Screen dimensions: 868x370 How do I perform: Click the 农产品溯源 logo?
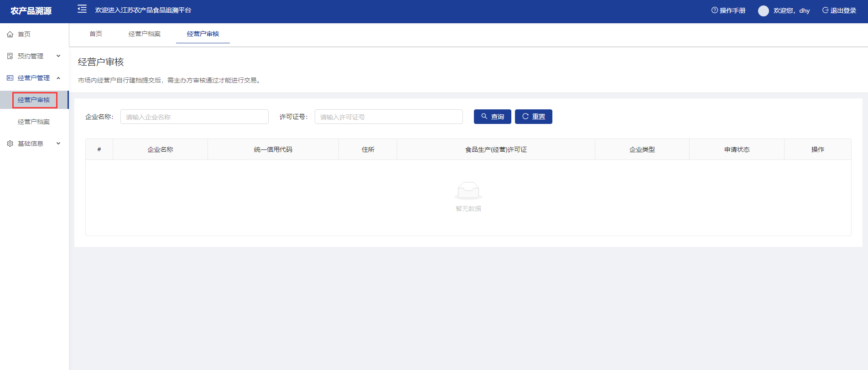(31, 11)
